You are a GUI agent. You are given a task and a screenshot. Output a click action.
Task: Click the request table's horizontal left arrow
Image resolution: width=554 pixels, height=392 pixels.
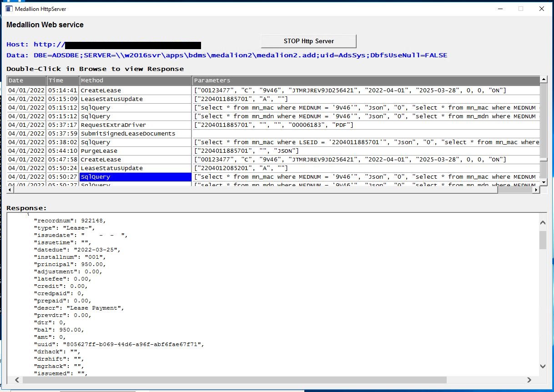(x=10, y=190)
